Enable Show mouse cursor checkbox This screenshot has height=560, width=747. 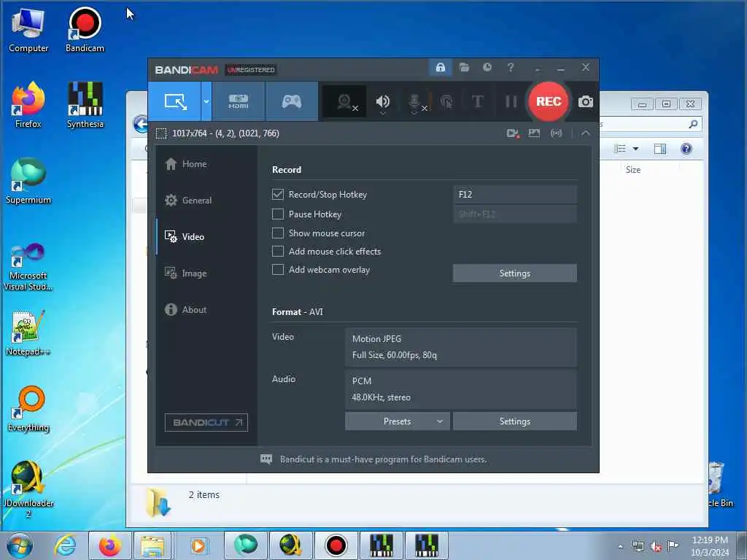[x=278, y=233]
